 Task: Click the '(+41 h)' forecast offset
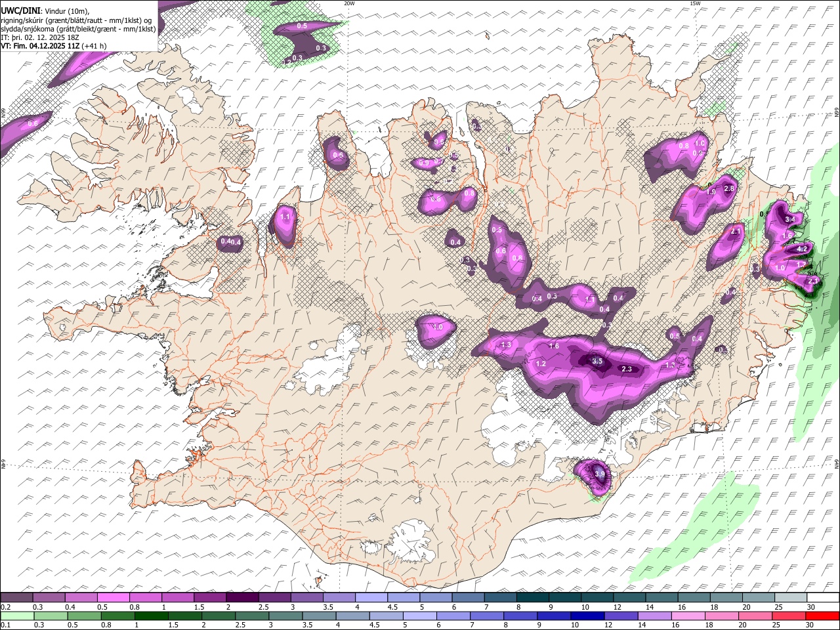coord(94,46)
